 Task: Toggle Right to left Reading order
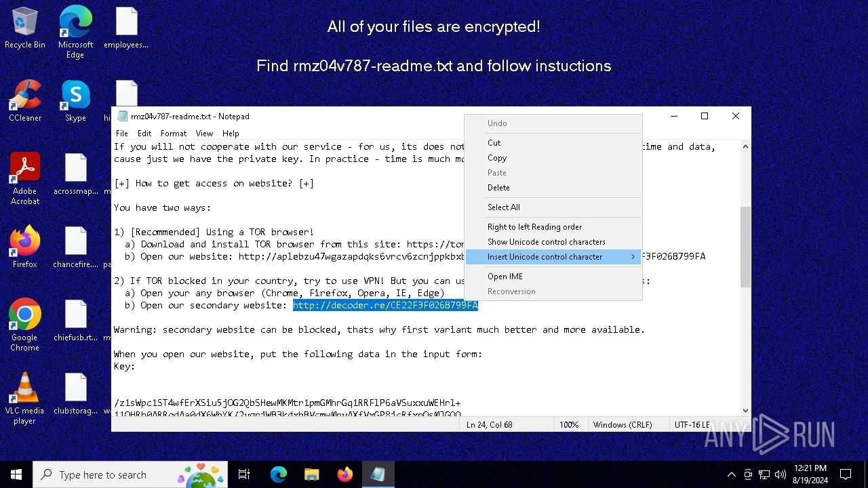553,227
